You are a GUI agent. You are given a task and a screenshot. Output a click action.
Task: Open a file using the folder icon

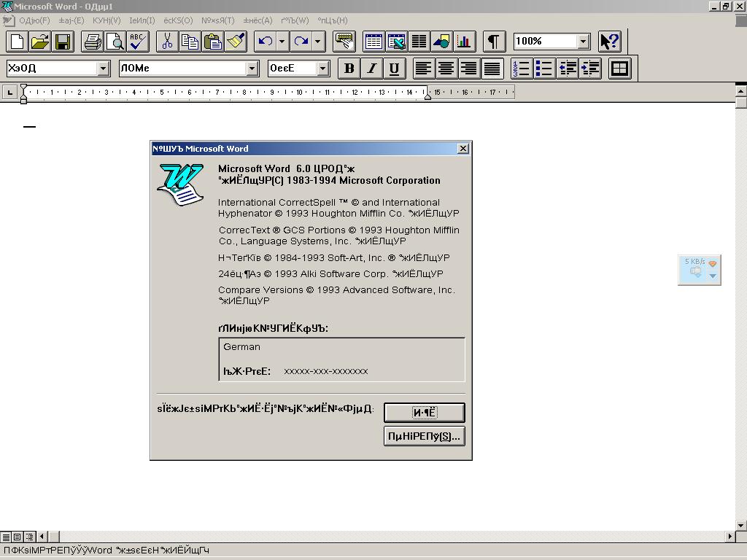pyautogui.click(x=40, y=42)
